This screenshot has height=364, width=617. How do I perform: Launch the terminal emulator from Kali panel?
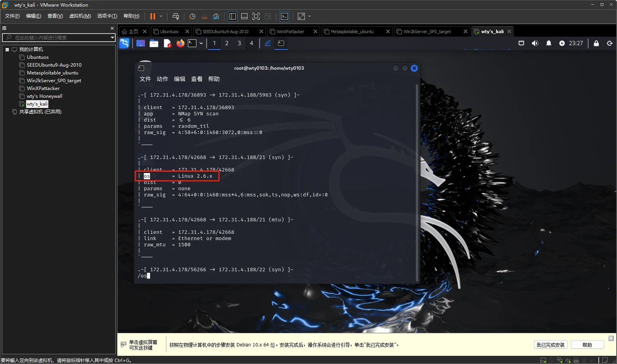click(192, 43)
